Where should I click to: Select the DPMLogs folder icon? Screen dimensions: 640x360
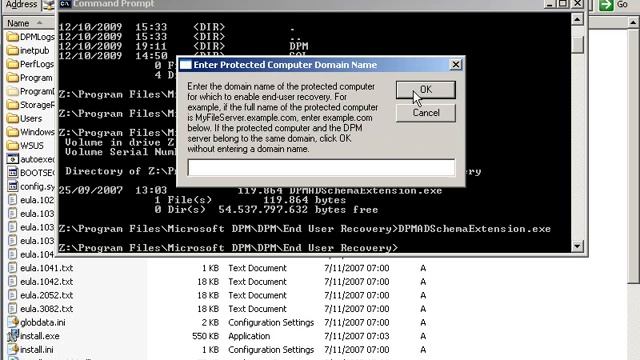13,37
